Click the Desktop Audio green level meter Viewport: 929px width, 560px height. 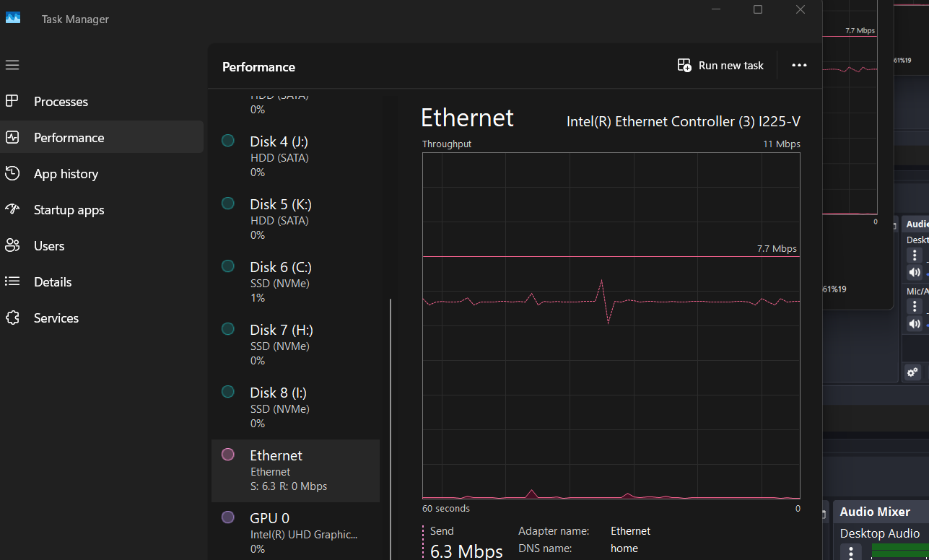[900, 551]
